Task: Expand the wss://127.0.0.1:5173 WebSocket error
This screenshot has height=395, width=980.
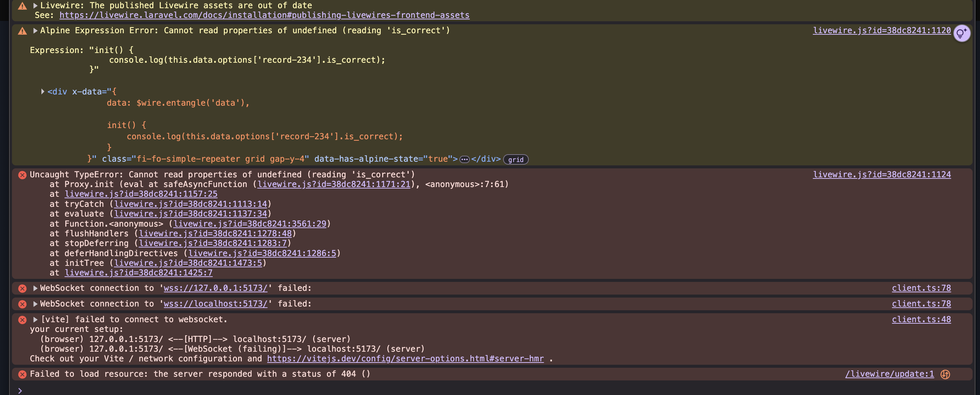Action: [x=35, y=289]
